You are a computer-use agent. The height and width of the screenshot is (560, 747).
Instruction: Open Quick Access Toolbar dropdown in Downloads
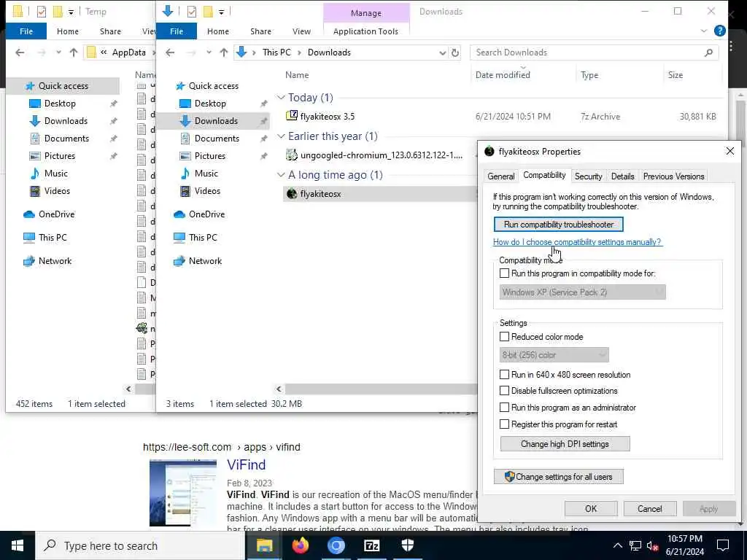click(222, 12)
